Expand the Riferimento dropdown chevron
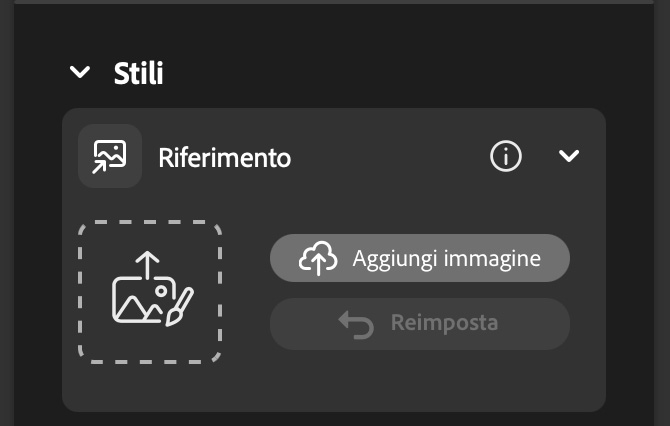Image resolution: width=670 pixels, height=426 pixels. tap(569, 156)
